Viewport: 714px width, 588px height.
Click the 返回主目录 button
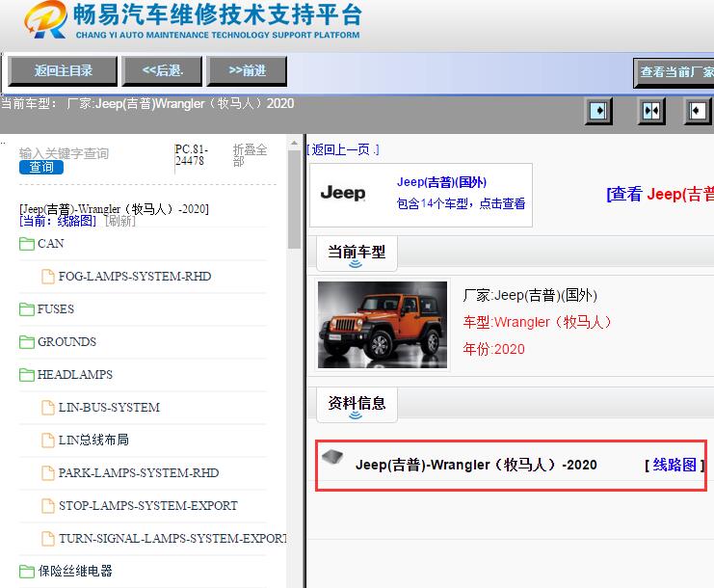63,70
